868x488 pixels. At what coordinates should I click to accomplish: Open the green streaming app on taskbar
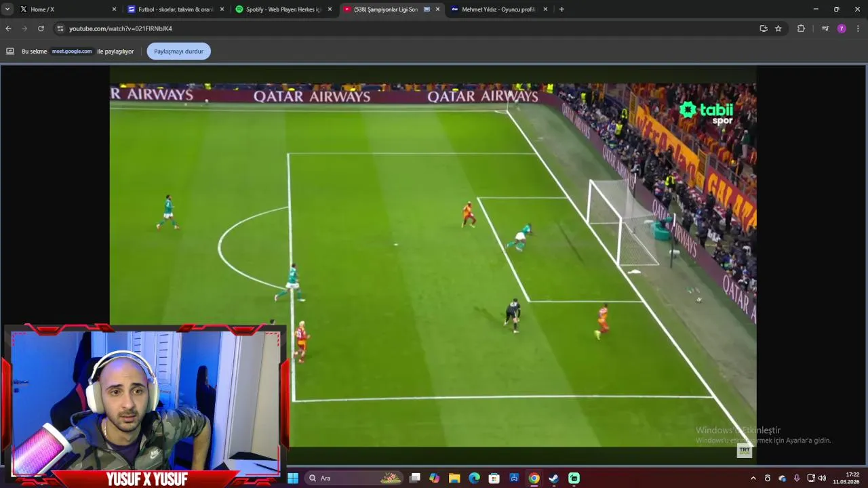pyautogui.click(x=574, y=478)
